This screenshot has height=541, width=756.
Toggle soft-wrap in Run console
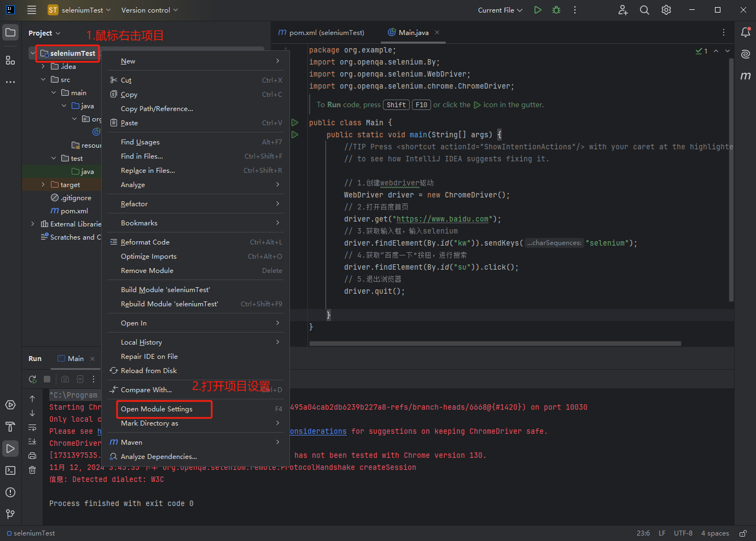pos(32,427)
